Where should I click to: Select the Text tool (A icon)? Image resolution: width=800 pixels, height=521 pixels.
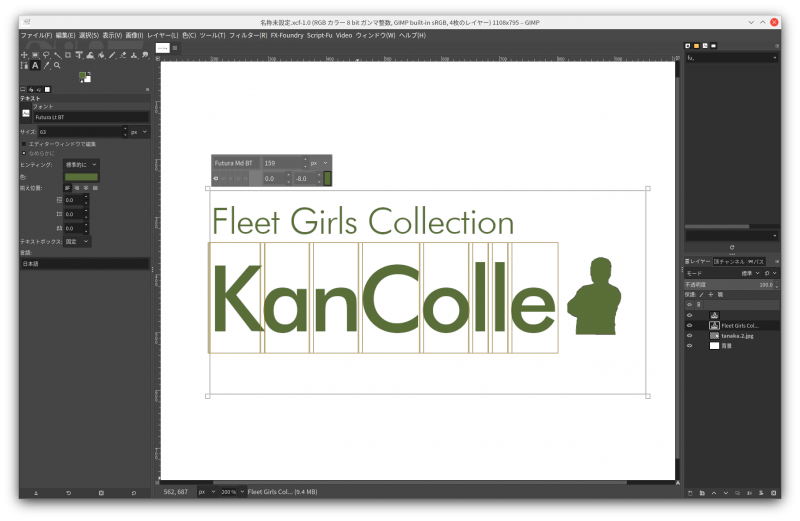click(x=35, y=65)
